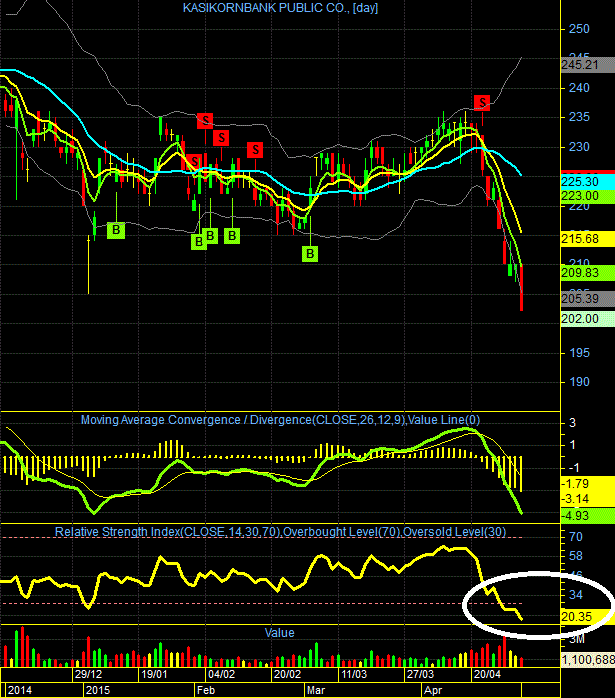Select the first buy marker in early January
The height and width of the screenshot is (698, 615).
116,230
